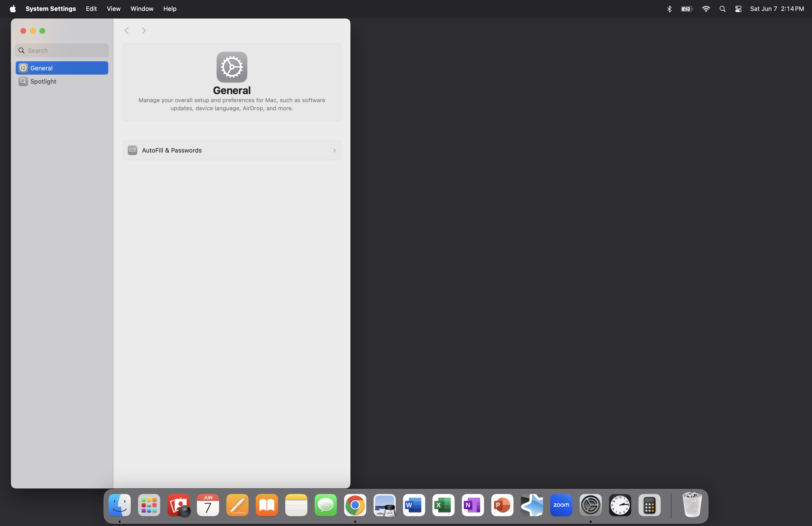812x526 pixels.
Task: Open Calendar from the Dock
Action: pyautogui.click(x=208, y=505)
